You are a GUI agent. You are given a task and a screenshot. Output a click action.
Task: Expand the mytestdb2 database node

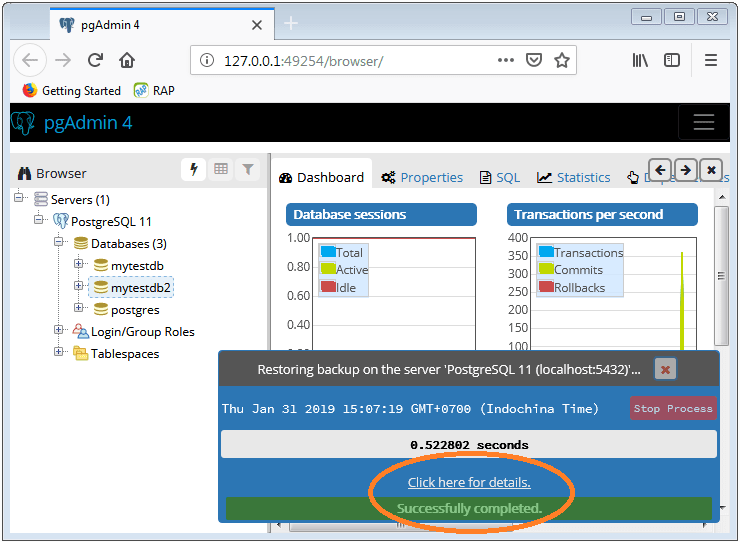79,286
